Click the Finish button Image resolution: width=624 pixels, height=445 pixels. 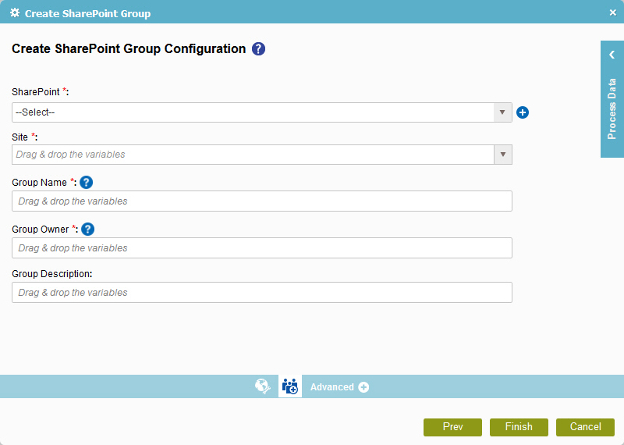tap(519, 427)
